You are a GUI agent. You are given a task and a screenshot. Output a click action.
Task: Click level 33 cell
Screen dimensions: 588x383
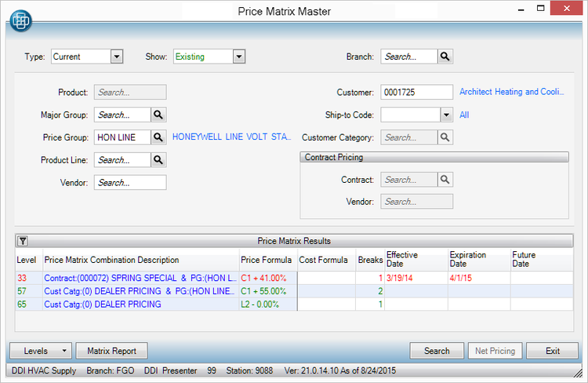pyautogui.click(x=29, y=279)
